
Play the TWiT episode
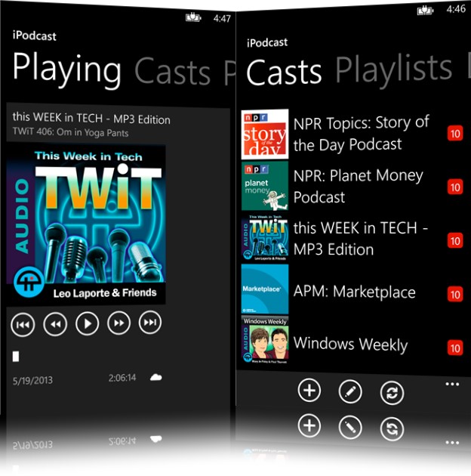pos(88,323)
